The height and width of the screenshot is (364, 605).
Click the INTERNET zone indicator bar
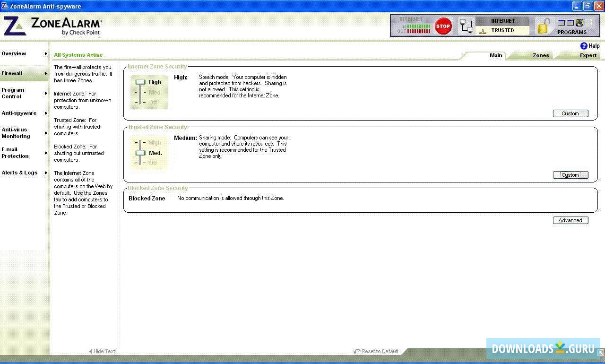502,21
